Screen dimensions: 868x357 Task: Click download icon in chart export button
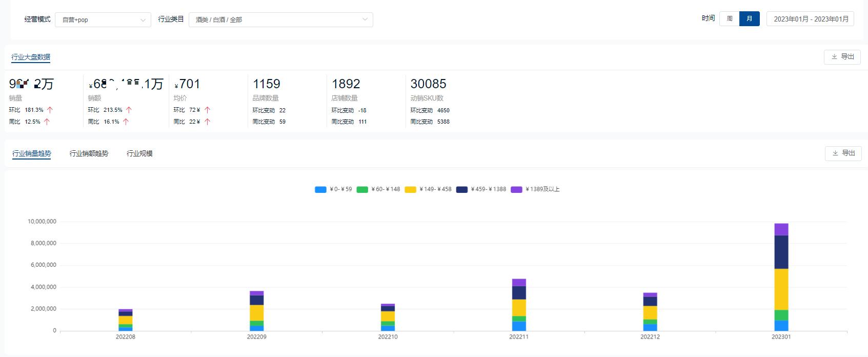835,153
